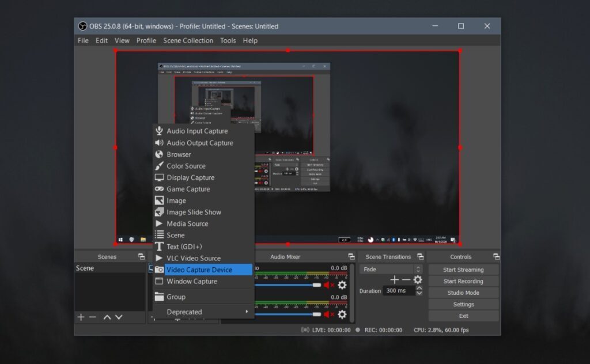Image resolution: width=590 pixels, height=364 pixels.
Task: Select the Image Slide Show source
Action: pos(193,211)
